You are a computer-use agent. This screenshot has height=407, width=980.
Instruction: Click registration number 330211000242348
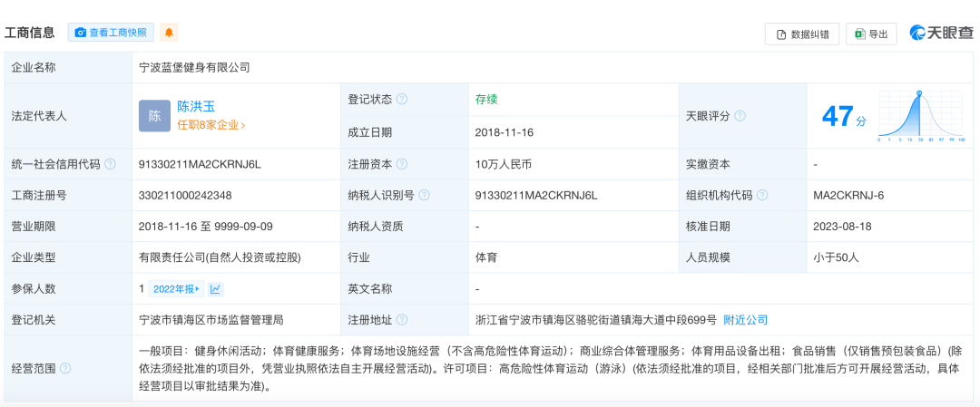click(x=185, y=196)
